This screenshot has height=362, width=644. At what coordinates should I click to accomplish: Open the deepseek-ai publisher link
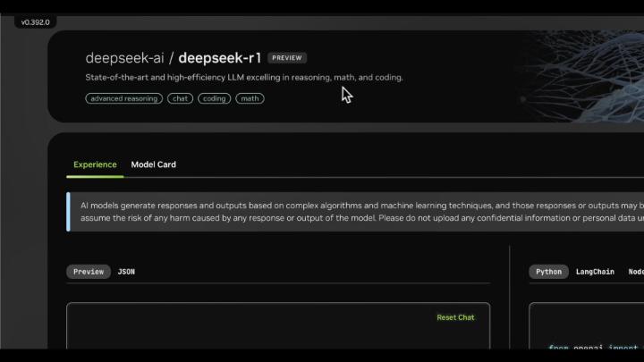click(x=124, y=58)
